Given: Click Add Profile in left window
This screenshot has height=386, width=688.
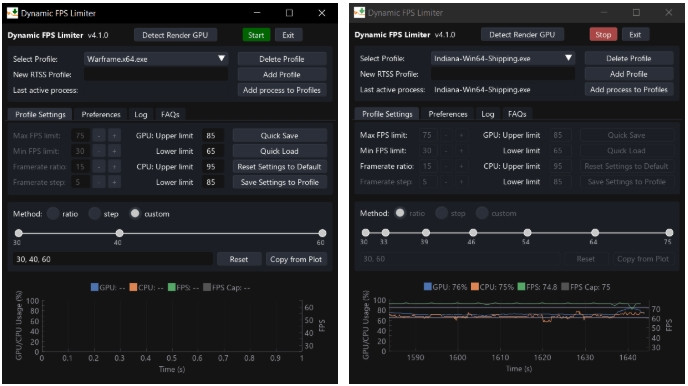Looking at the screenshot, I should 282,75.
